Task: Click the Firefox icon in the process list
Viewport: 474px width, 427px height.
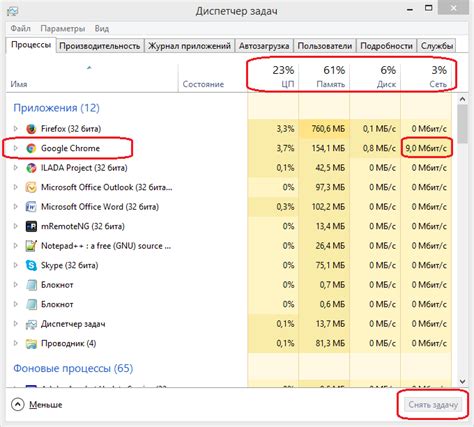Action: point(31,129)
